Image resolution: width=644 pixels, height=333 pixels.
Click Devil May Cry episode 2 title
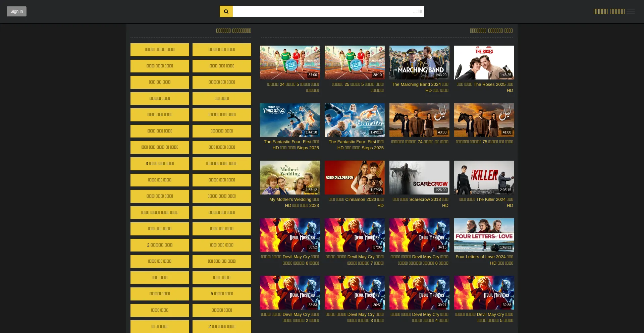[x=290, y=318]
